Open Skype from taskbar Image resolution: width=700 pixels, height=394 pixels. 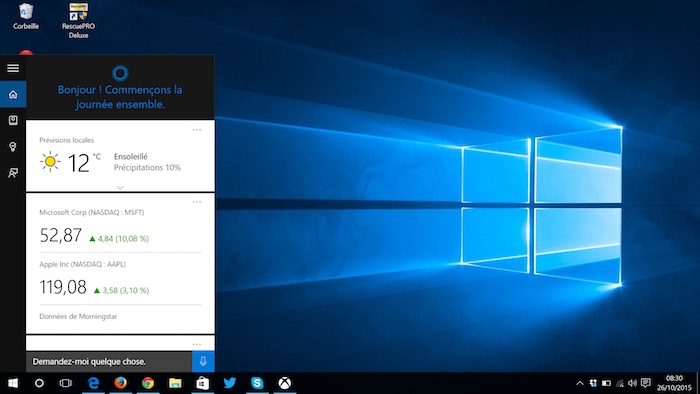tap(257, 383)
